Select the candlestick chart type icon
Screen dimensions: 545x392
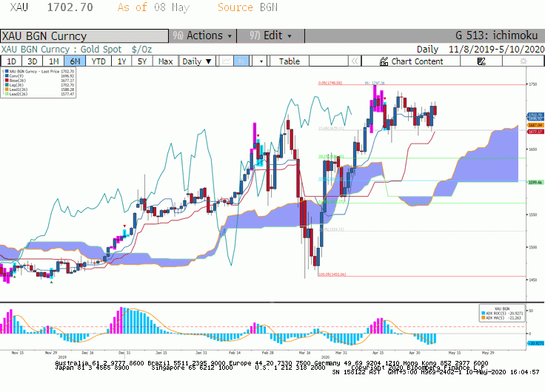241,61
